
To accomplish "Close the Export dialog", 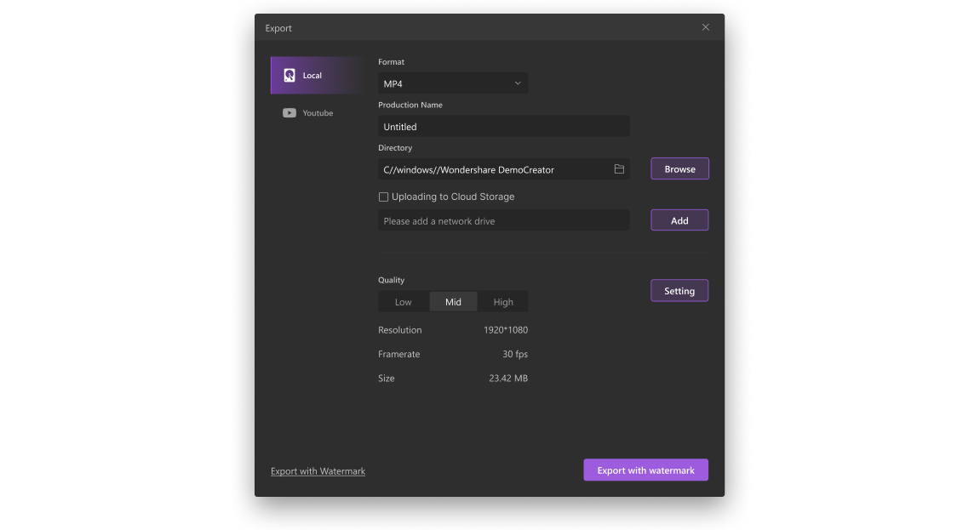I will 705,27.
